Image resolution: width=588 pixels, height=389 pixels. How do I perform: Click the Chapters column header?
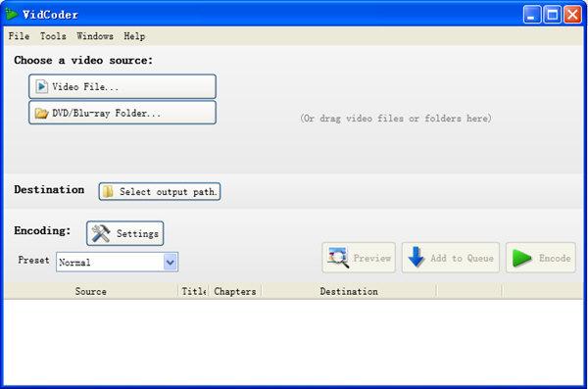(x=235, y=291)
